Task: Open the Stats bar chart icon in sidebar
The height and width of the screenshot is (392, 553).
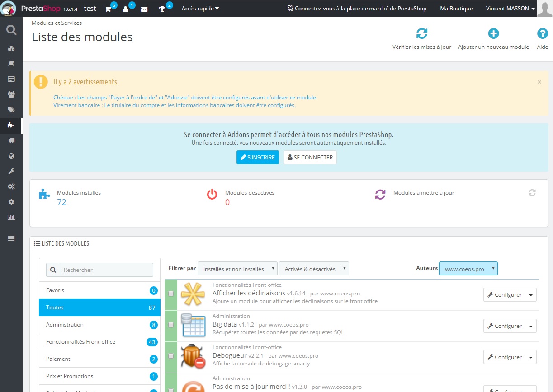Action: tap(11, 217)
